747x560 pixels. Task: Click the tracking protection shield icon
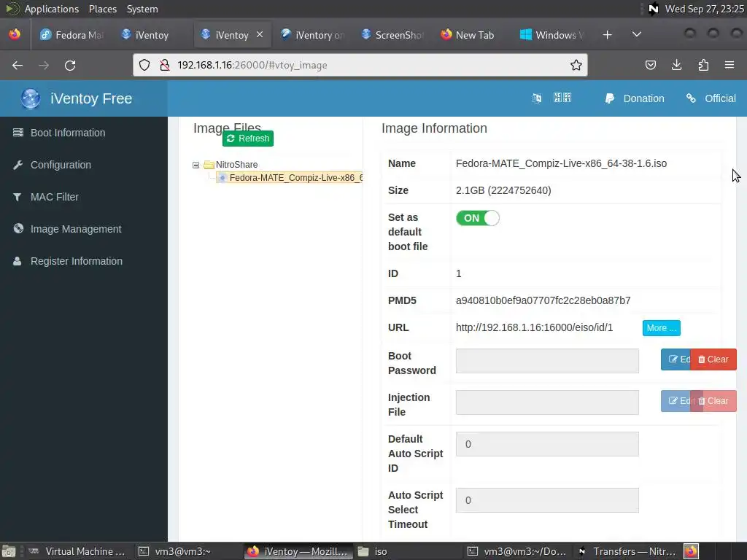tap(144, 65)
